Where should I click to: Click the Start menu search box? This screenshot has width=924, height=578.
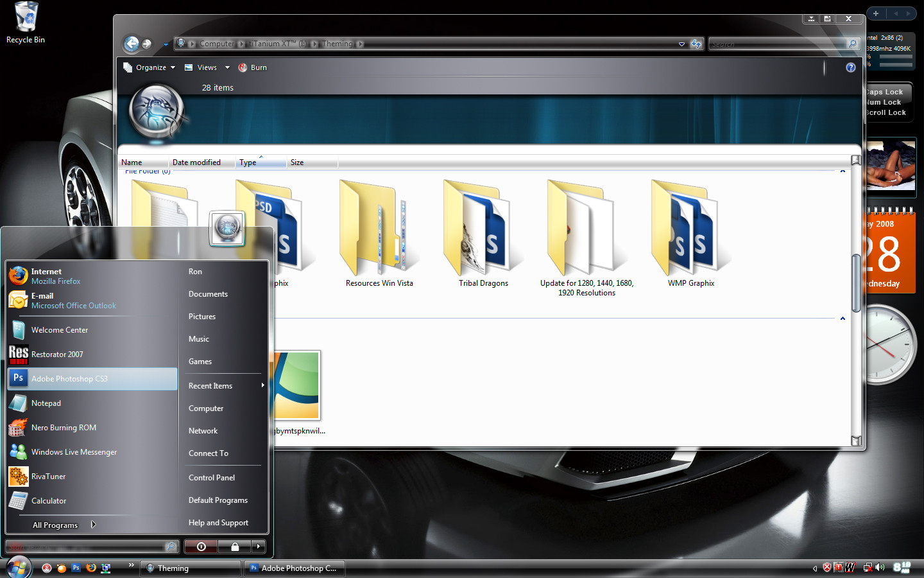tap(92, 547)
